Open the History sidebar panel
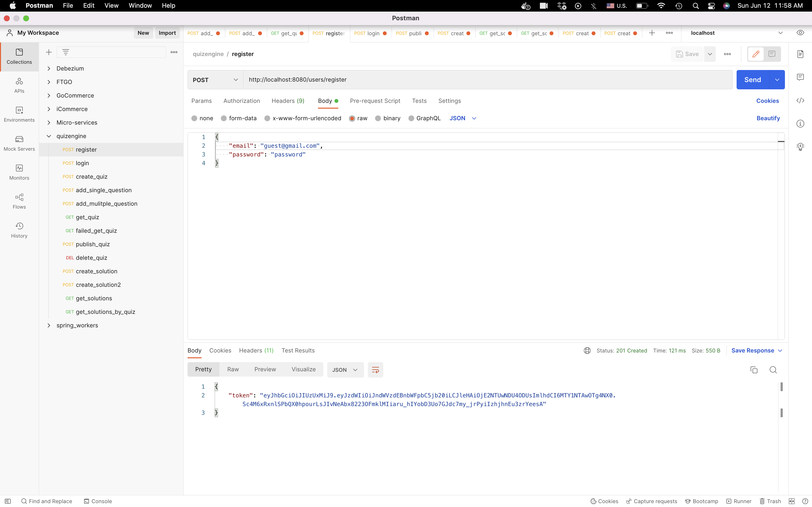Image resolution: width=812 pixels, height=507 pixels. (x=19, y=230)
